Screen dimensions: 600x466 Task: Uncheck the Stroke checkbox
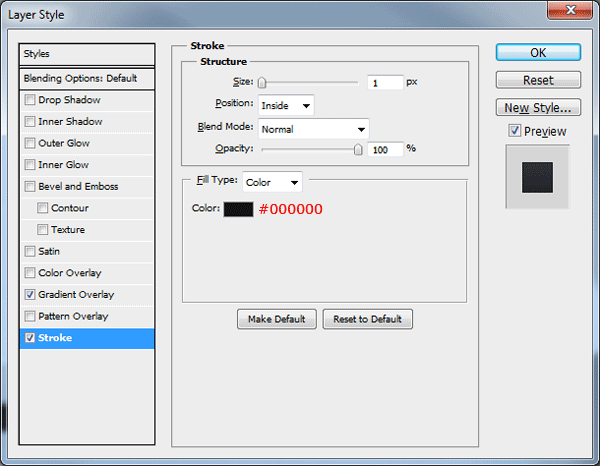click(30, 338)
